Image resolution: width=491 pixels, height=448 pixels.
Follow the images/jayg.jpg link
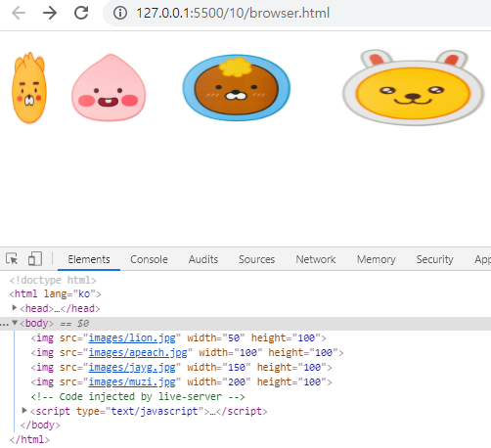[x=132, y=368]
